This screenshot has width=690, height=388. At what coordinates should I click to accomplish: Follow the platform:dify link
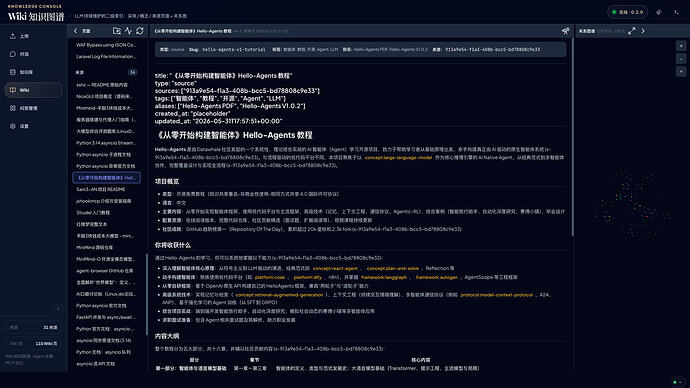point(308,278)
